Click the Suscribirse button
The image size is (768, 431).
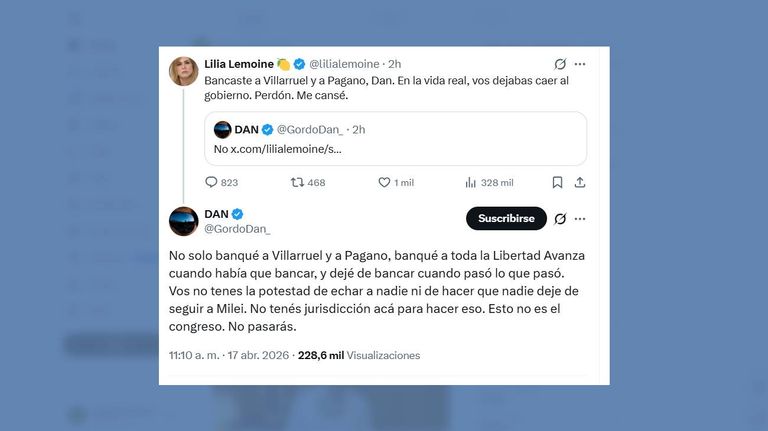click(x=506, y=218)
